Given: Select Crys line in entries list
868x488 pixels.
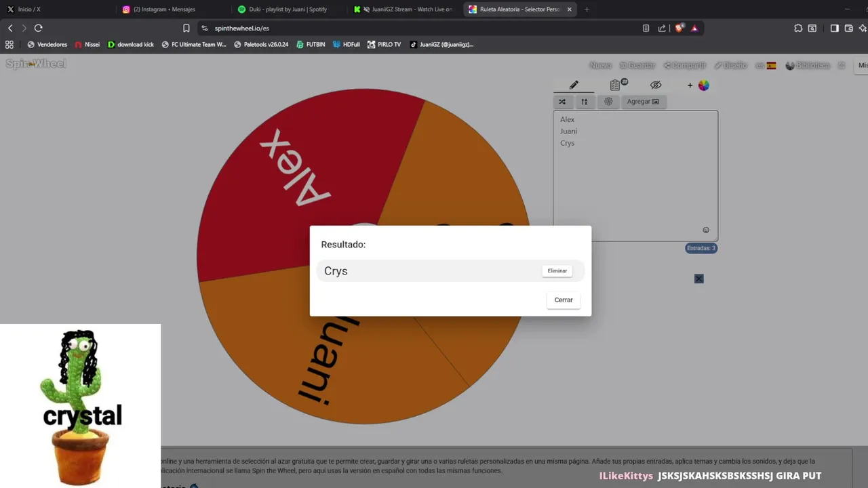Looking at the screenshot, I should tap(568, 143).
